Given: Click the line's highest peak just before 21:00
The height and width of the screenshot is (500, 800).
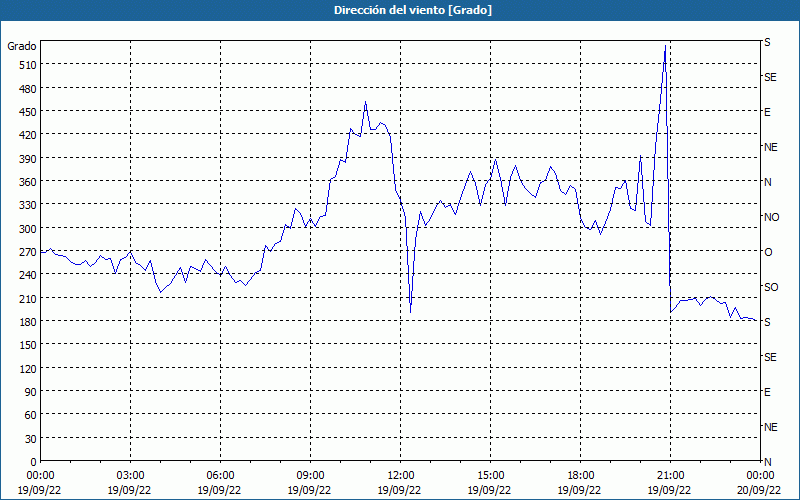Looking at the screenshot, I should [x=665, y=46].
